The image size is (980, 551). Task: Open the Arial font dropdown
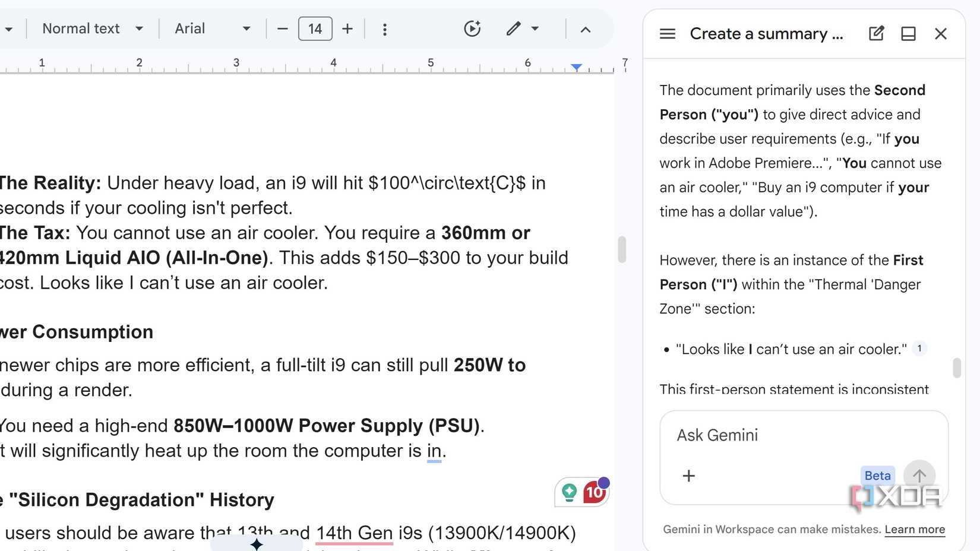pyautogui.click(x=212, y=28)
